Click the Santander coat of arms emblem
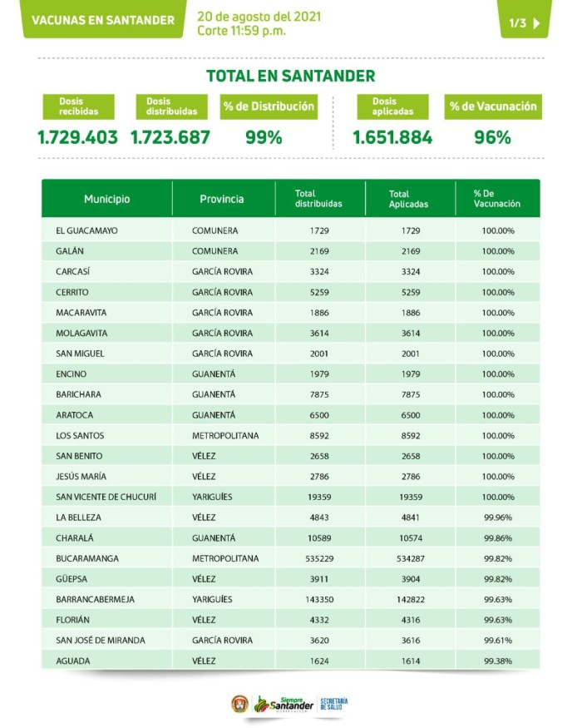Image resolution: width=582 pixels, height=728 pixels. (x=240, y=705)
